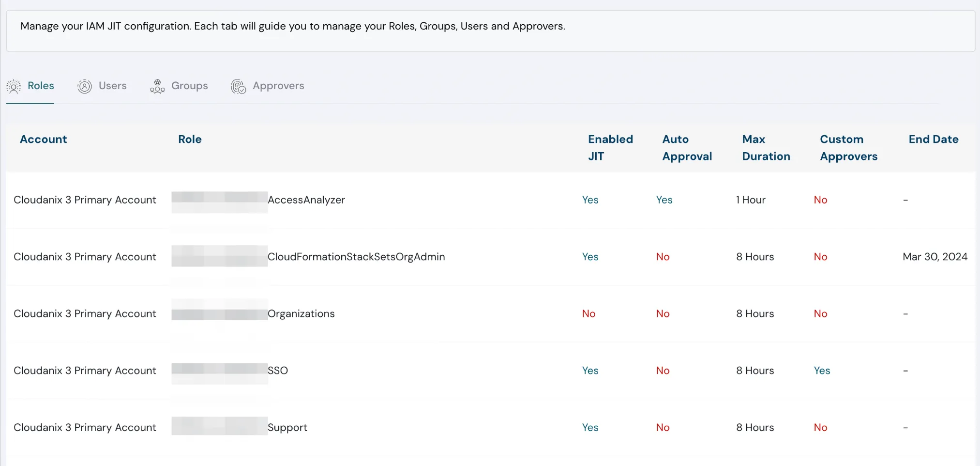Viewport: 980px width, 466px height.
Task: Click the End Date column header
Action: pyautogui.click(x=933, y=140)
